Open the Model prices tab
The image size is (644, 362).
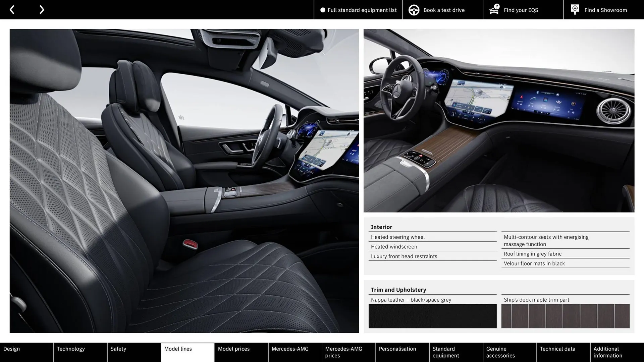point(241,352)
